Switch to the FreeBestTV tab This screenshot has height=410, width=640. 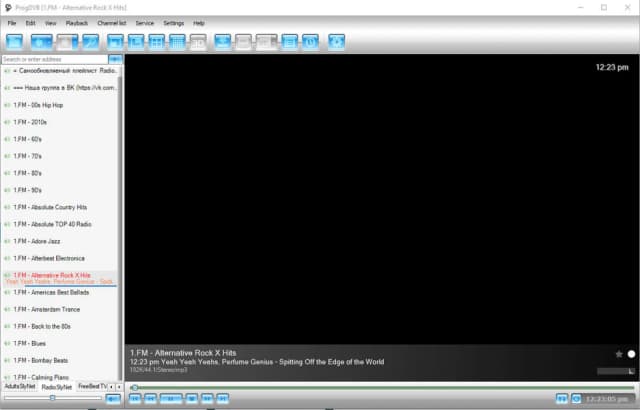92,387
